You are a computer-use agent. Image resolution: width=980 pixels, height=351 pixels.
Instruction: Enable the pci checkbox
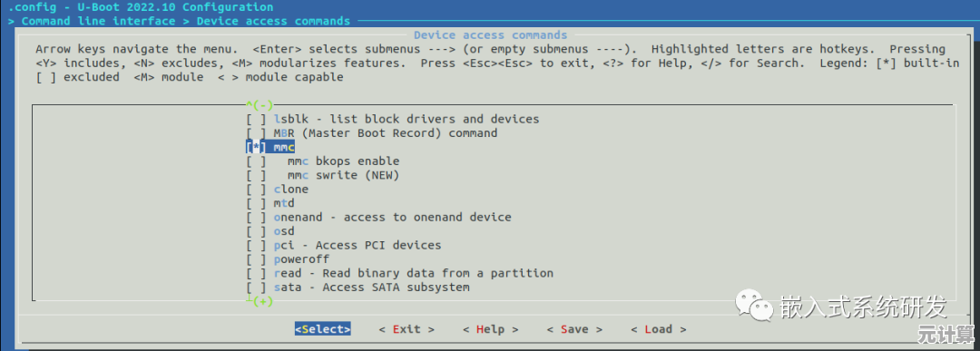pos(256,246)
